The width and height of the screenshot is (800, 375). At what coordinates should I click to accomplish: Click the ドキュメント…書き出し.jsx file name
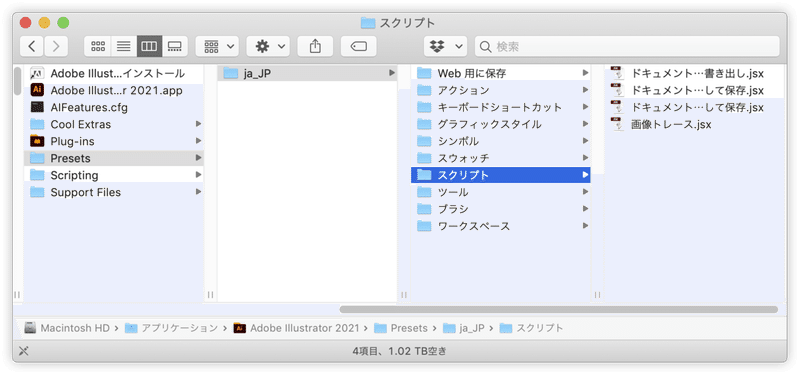[697, 73]
